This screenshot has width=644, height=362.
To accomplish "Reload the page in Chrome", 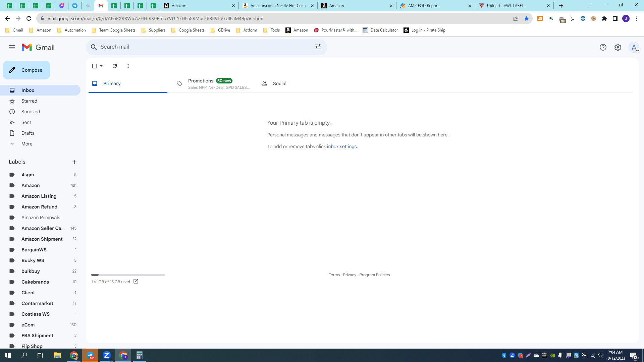I will tap(29, 18).
